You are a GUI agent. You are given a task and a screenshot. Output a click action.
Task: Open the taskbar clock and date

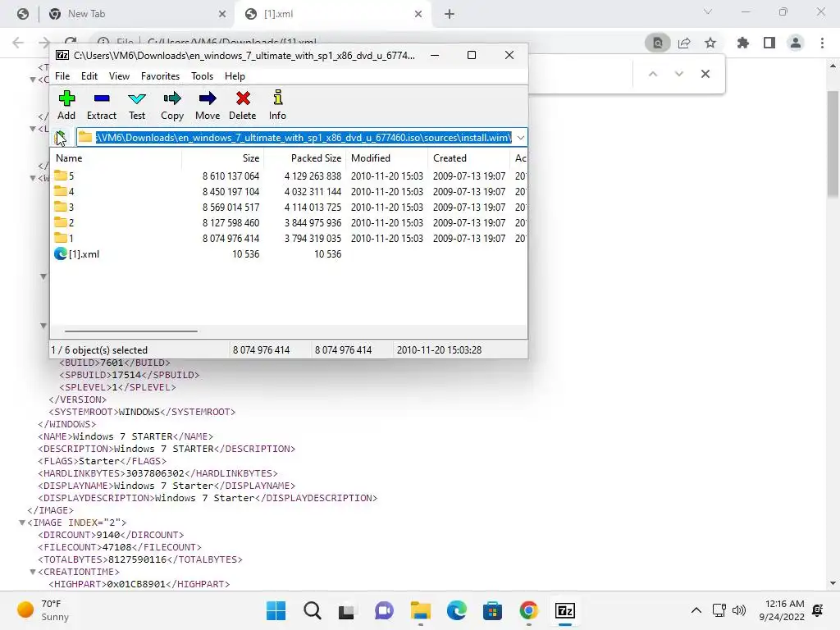click(x=782, y=610)
